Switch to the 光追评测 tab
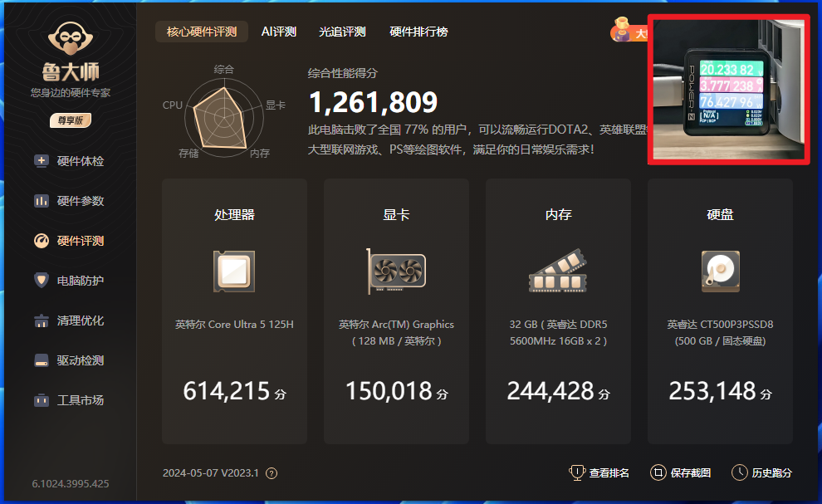Screen dimensions: 822x504 pos(342,32)
